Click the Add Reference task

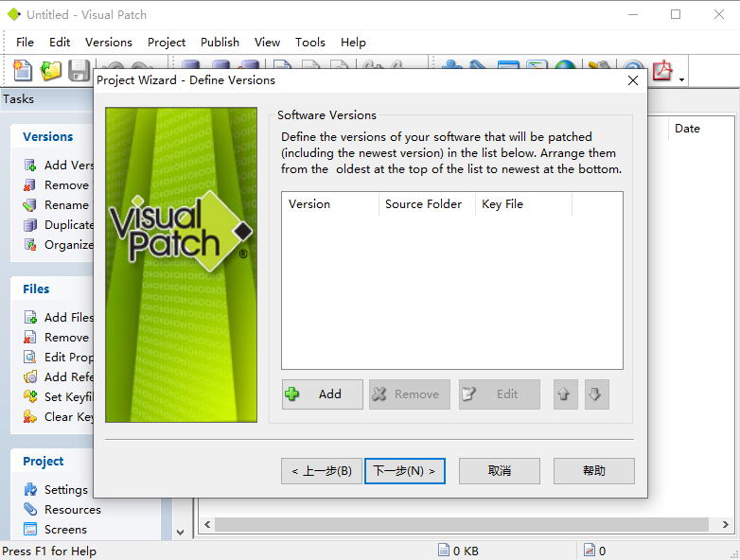pyautogui.click(x=59, y=376)
